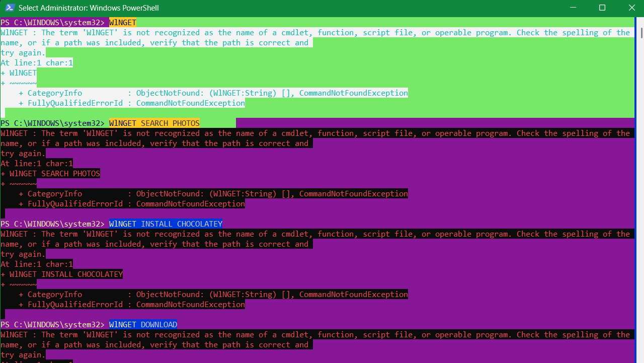Click the second PS prompt before SEARCH PHOTOS

point(53,123)
